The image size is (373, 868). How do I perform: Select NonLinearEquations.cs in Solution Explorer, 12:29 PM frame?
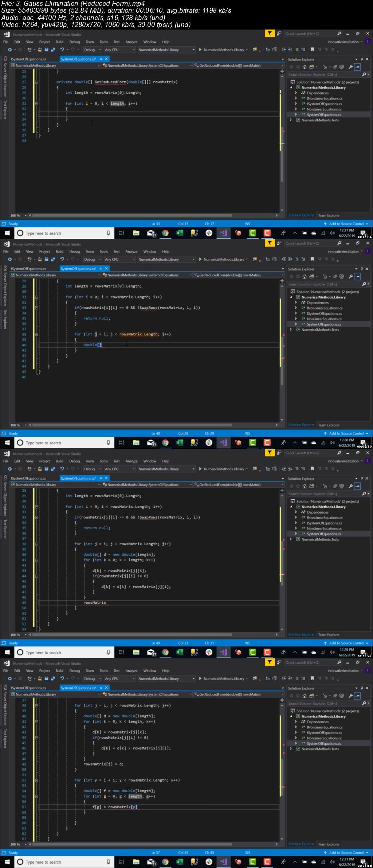click(324, 529)
